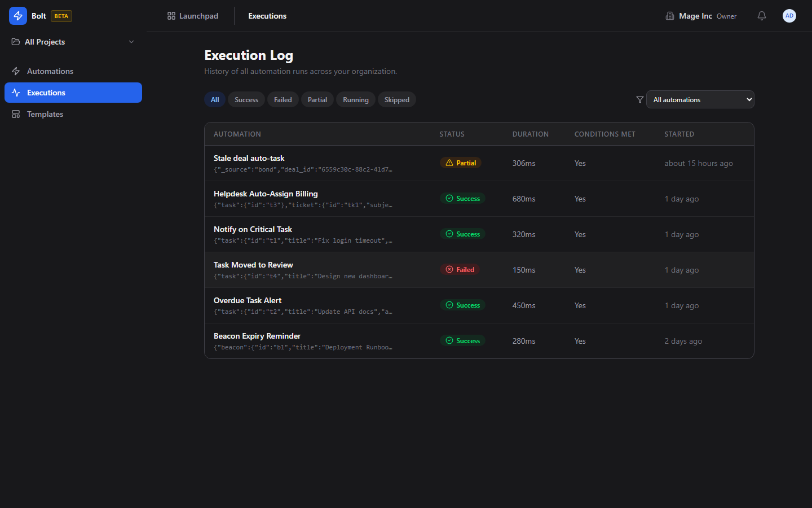Select the Skipped filter button
Viewport: 812px width, 508px height.
[396, 100]
